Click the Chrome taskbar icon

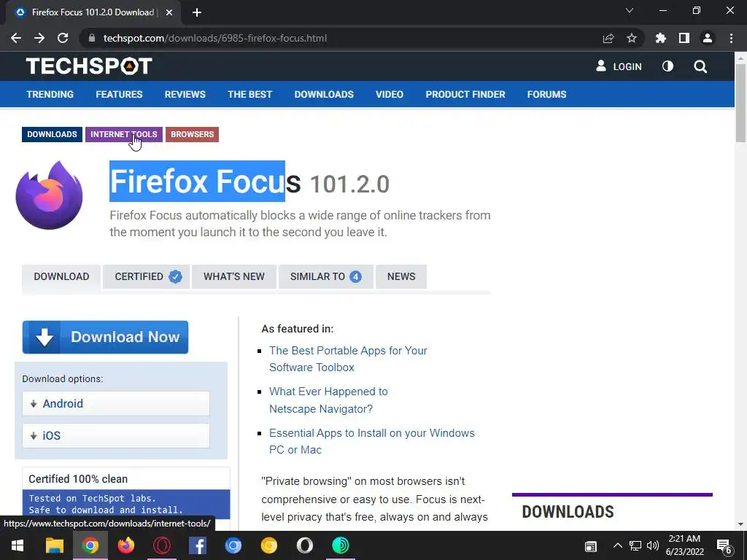coord(90,545)
